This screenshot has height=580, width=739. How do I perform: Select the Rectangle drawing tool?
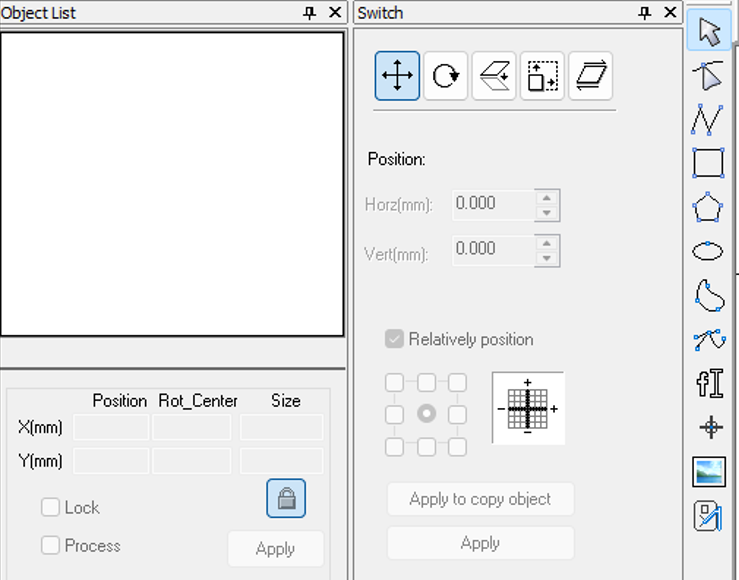(x=708, y=163)
